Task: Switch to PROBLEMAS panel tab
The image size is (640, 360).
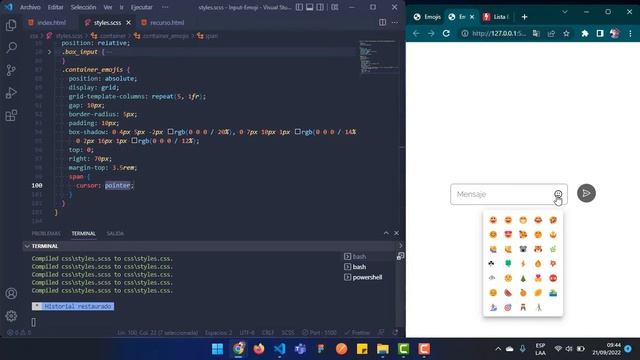Action: coord(46,233)
